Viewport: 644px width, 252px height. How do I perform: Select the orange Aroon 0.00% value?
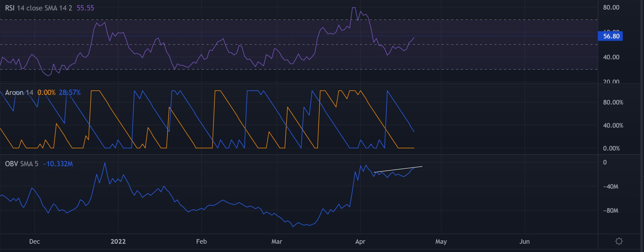click(46, 93)
